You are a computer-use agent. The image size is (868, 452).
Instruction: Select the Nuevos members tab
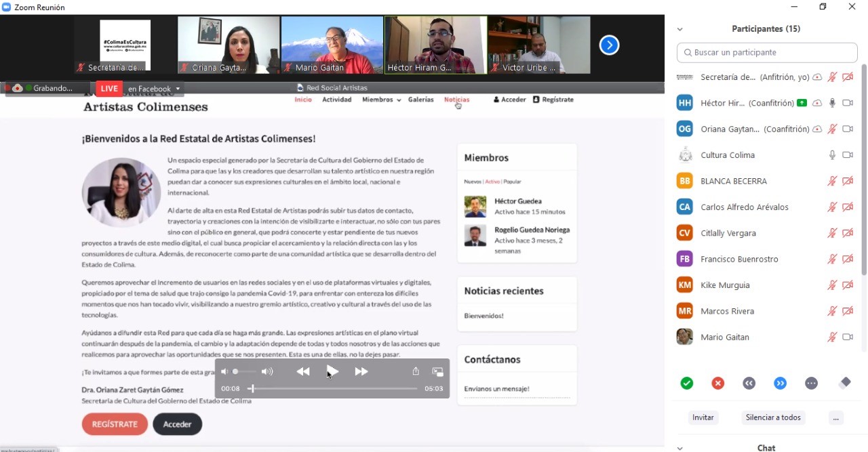tap(473, 182)
